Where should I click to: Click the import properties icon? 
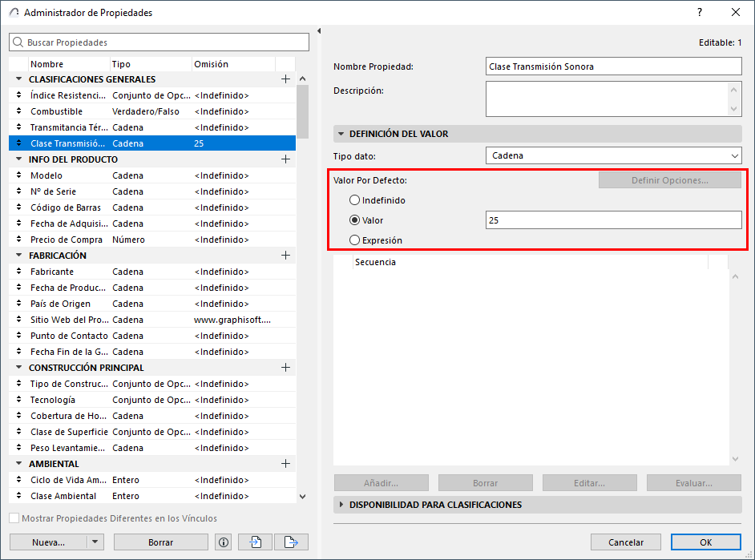click(x=255, y=542)
